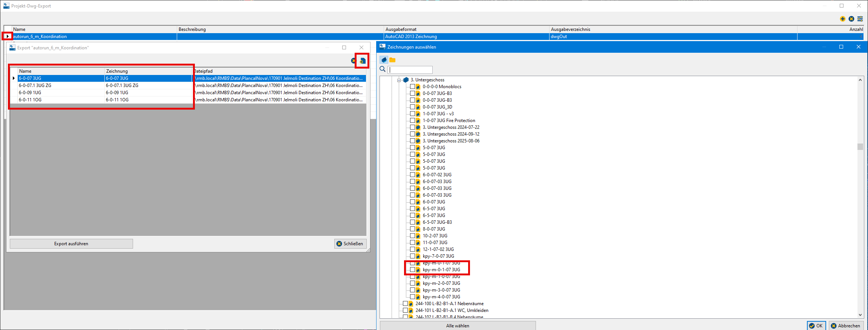Focus the drawing search input field
This screenshot has width=868, height=330.
[x=410, y=70]
